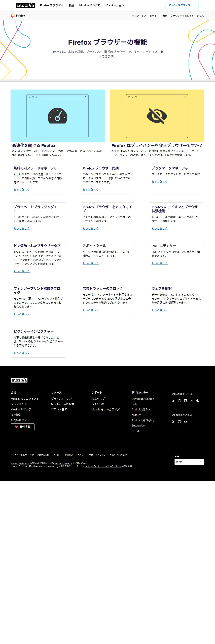Click もっと詳しく under ウェブを翻訳
215x644 pixels.
(159, 310)
